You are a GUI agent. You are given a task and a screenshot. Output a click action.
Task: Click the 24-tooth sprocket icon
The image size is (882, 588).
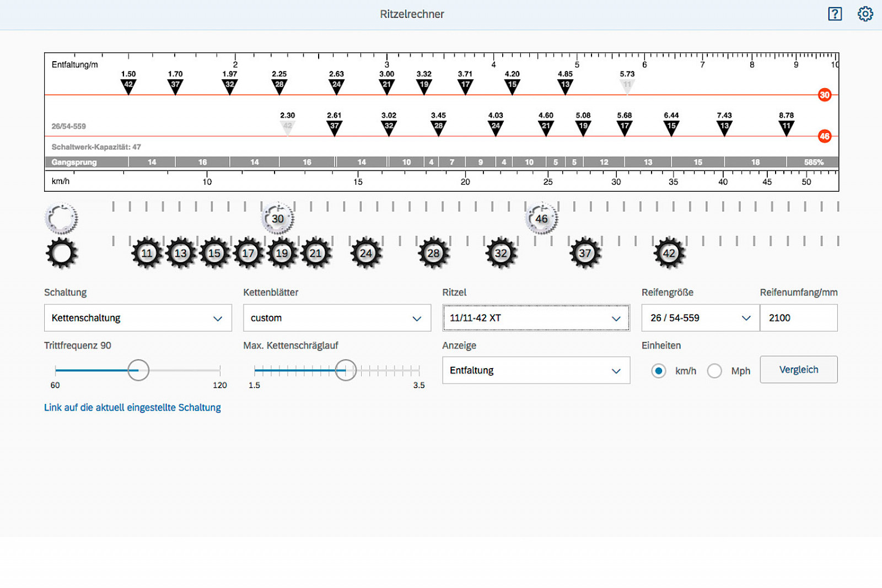tap(366, 253)
